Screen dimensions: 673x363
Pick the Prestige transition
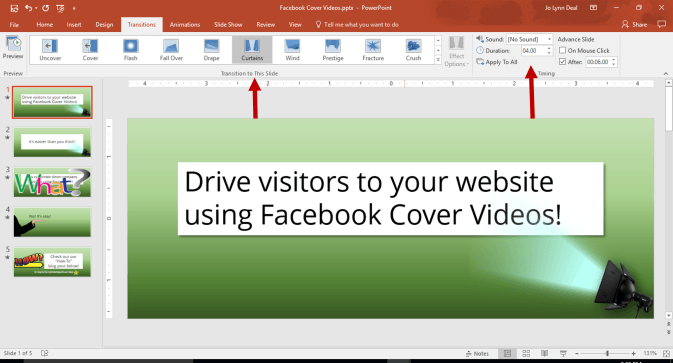[x=333, y=50]
